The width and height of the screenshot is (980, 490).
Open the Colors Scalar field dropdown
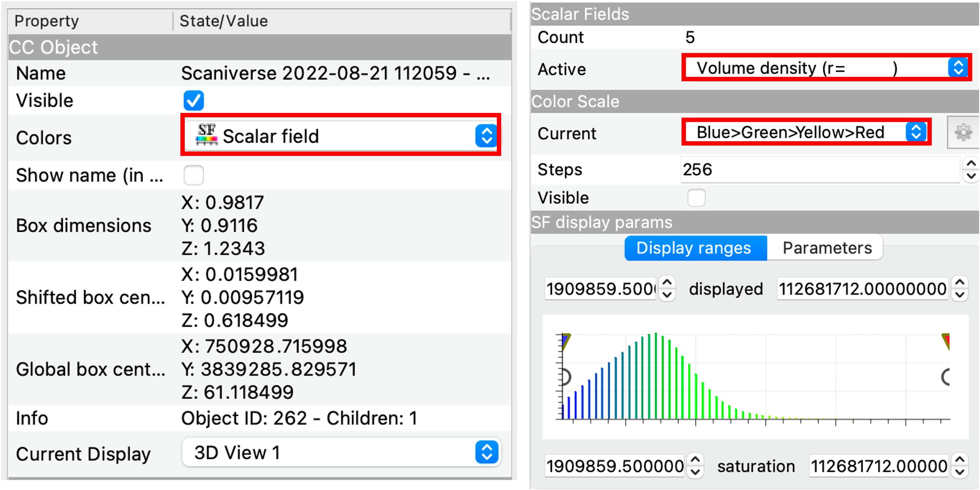pyautogui.click(x=341, y=136)
